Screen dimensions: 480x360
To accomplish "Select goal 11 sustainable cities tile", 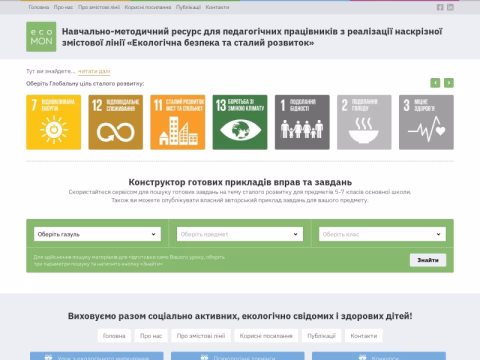I will click(178, 122).
